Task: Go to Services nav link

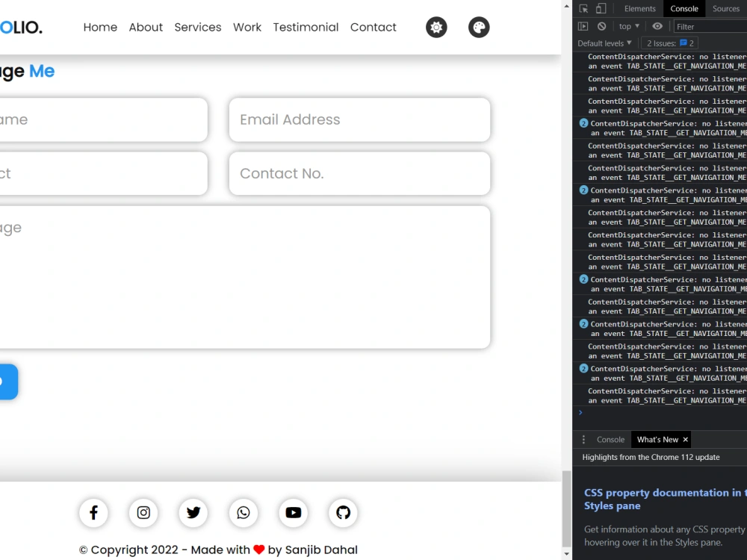Action: [x=198, y=27]
